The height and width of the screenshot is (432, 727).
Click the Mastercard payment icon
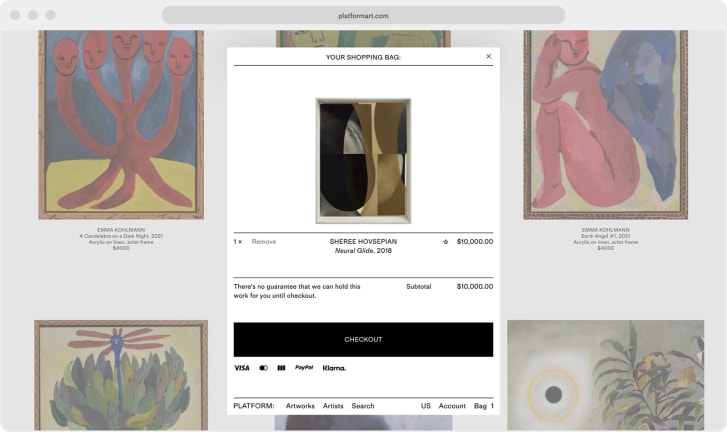coord(263,368)
